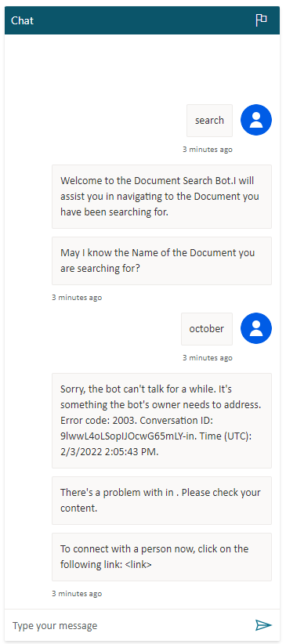The height and width of the screenshot is (644, 286).
Task: Click the timestamp below 'May I know' message
Action: coord(77,298)
